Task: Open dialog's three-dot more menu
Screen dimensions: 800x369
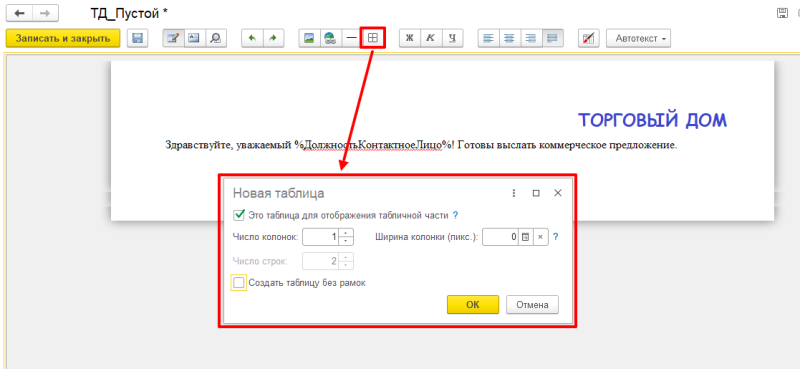Action: tap(514, 193)
